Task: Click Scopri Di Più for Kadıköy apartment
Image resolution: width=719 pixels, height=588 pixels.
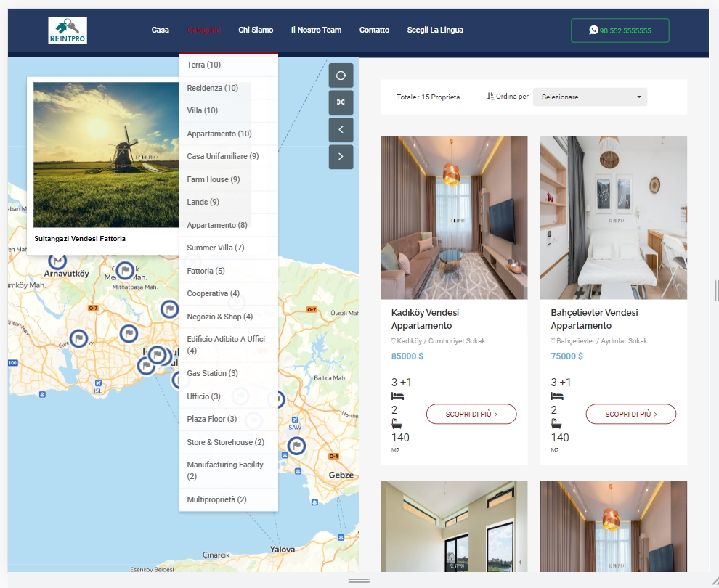Action: pyautogui.click(x=471, y=414)
